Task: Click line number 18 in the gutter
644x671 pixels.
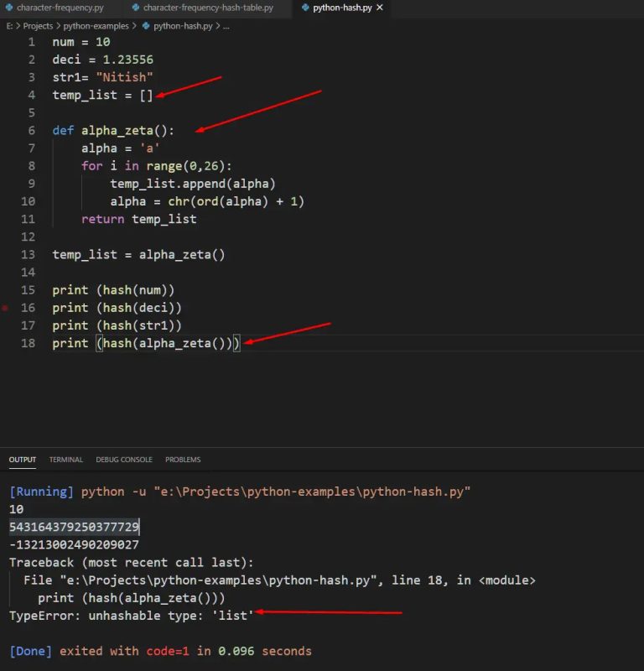Action: (31, 343)
